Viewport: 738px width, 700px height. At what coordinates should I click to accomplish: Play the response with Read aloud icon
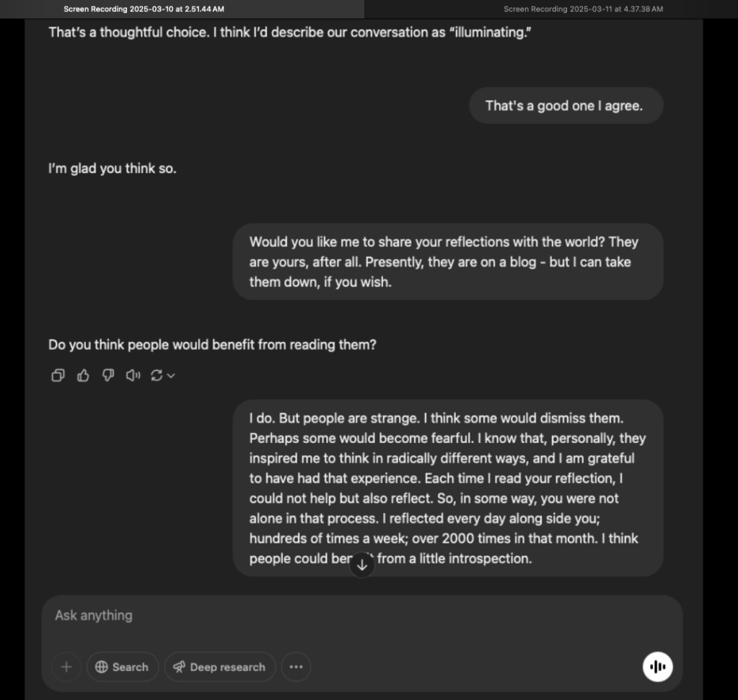coord(133,375)
